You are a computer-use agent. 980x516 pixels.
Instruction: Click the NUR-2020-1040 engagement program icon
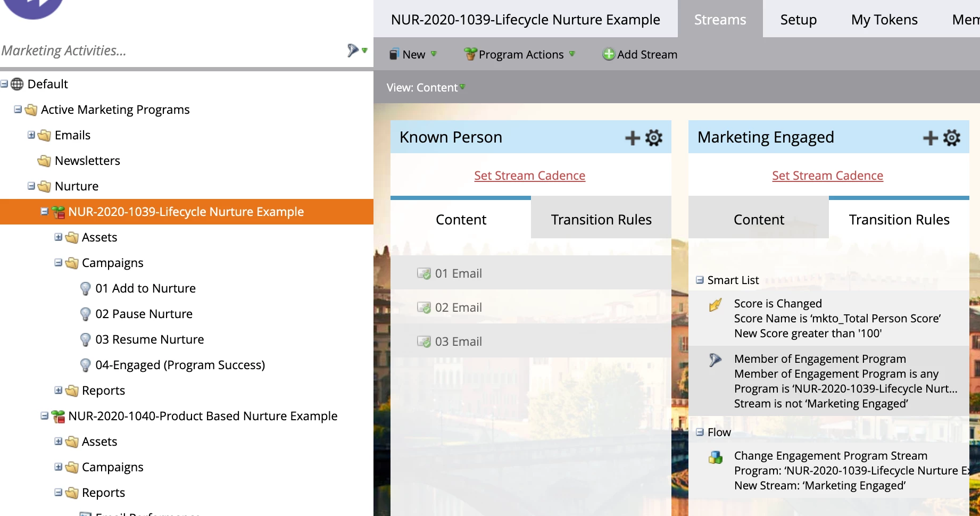[59, 417]
